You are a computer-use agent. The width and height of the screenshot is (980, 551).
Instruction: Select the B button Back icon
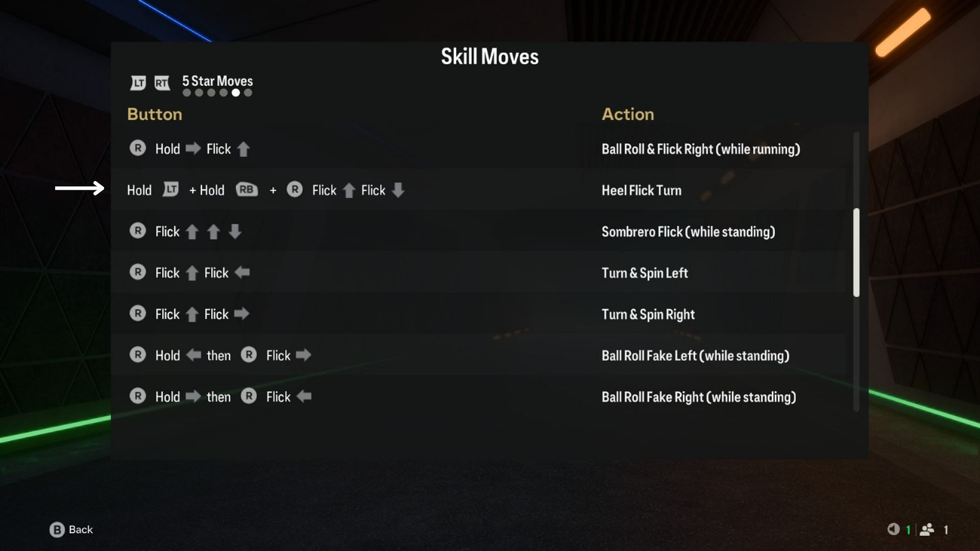click(x=57, y=530)
